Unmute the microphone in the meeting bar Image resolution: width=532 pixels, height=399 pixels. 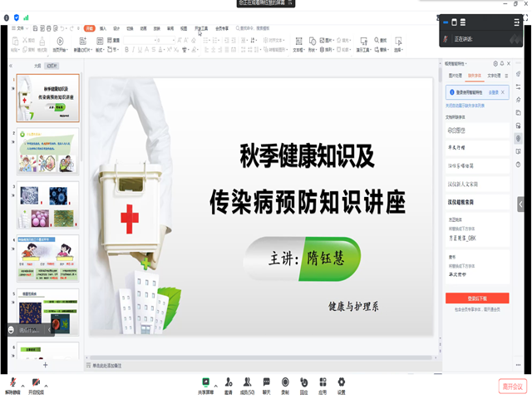click(13, 383)
